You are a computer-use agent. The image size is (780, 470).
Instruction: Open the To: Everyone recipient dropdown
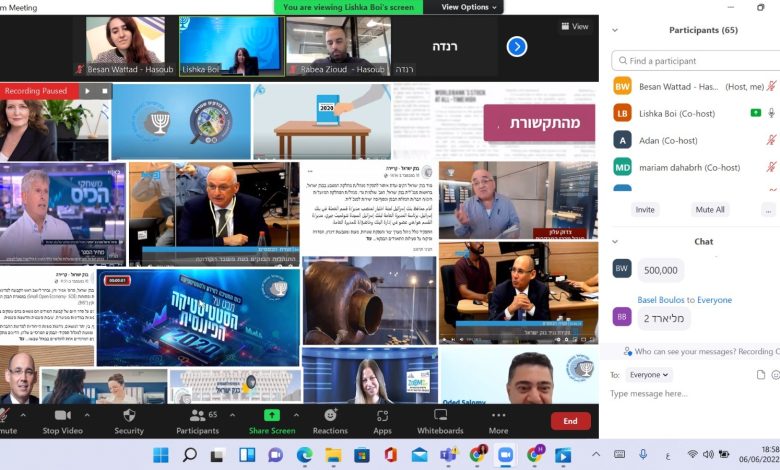point(649,375)
